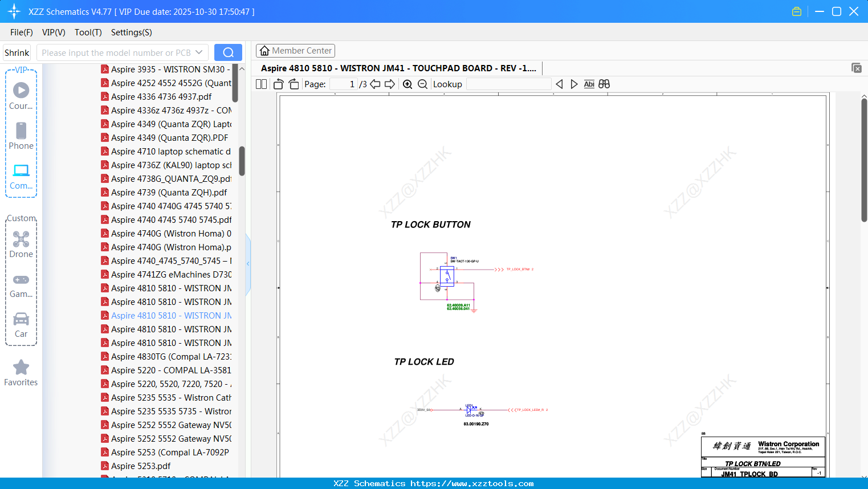Image resolution: width=868 pixels, height=489 pixels.
Task: Click the Abi text match icon
Action: 589,84
